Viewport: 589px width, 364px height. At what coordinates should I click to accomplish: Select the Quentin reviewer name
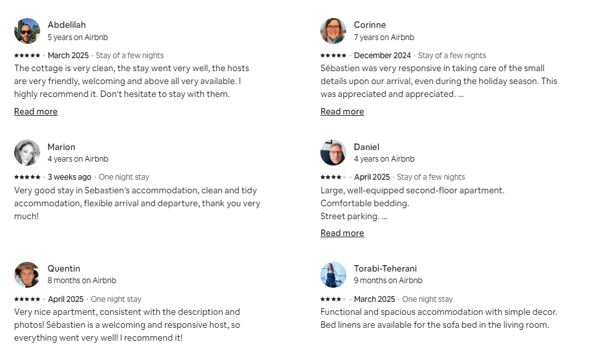63,269
